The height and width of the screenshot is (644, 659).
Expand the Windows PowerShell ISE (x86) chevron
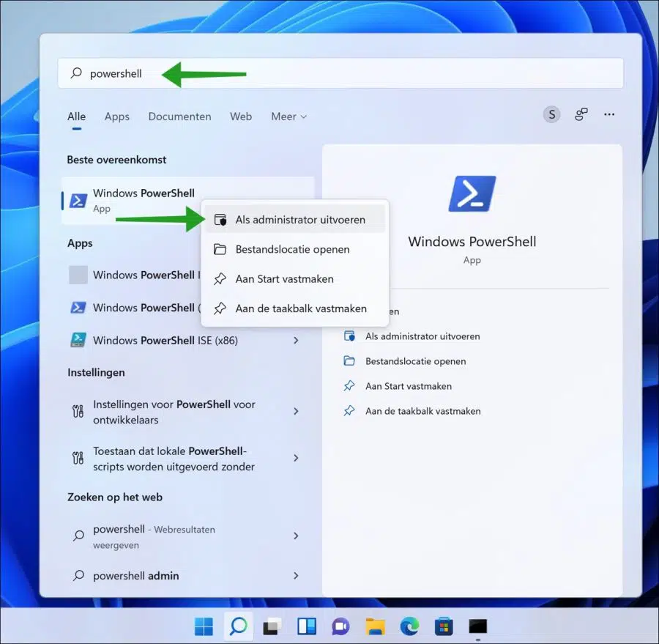tap(297, 340)
